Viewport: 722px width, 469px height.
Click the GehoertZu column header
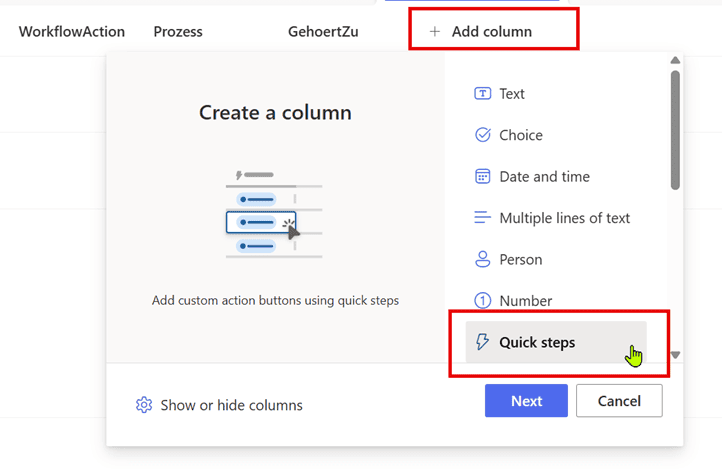click(x=323, y=32)
